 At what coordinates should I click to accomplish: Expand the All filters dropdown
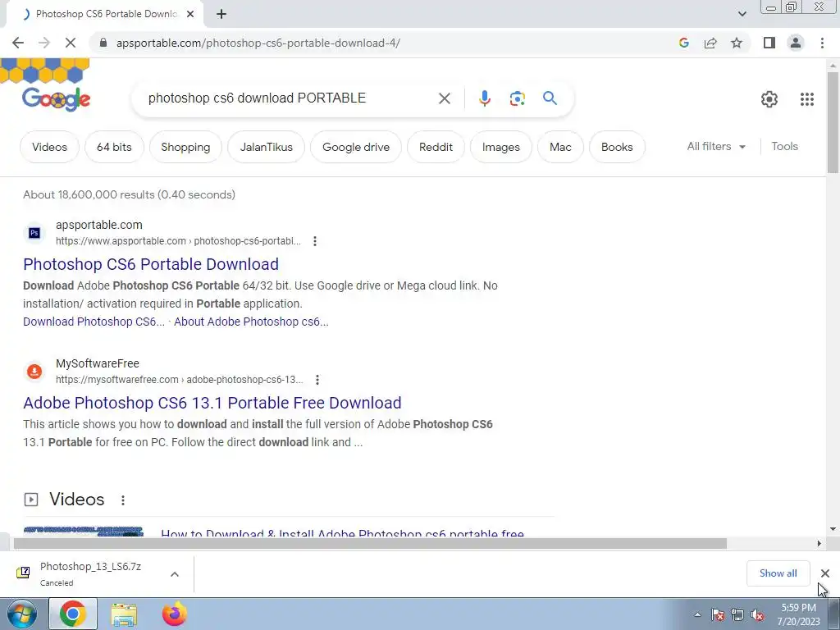716,146
